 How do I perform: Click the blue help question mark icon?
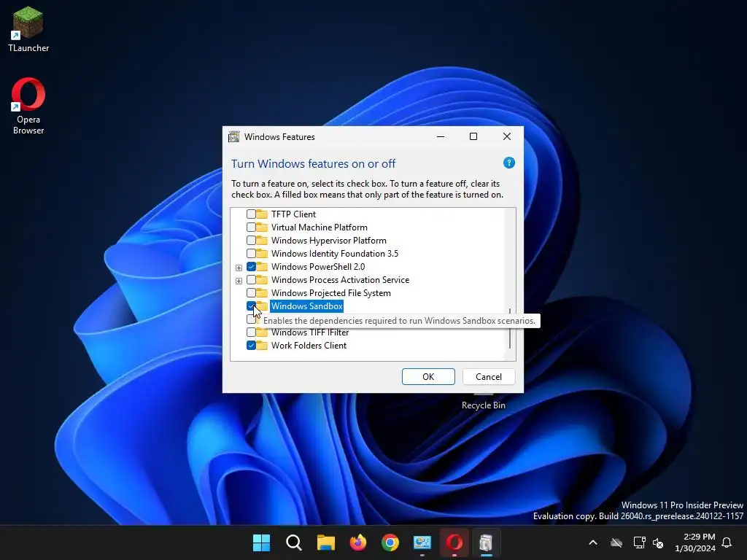[508, 163]
